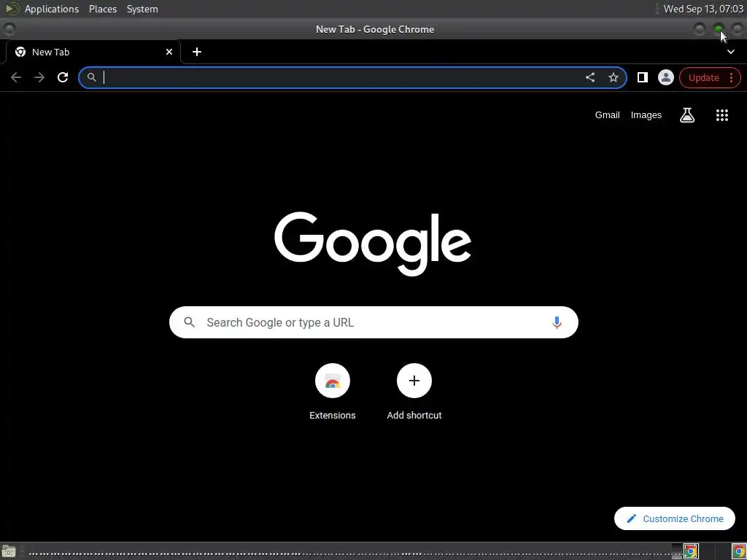
Task: Click the Update button to update Chrome
Action: [703, 77]
